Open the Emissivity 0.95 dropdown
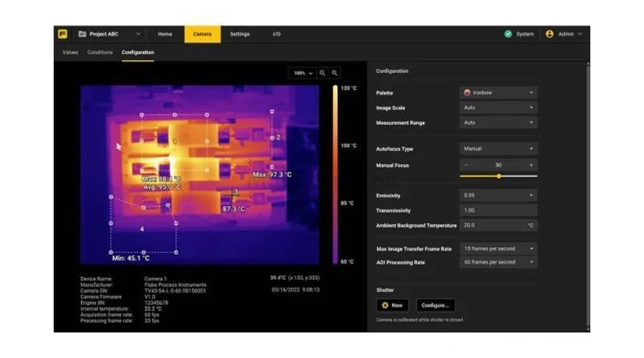This screenshot has height=358, width=644. click(x=498, y=195)
